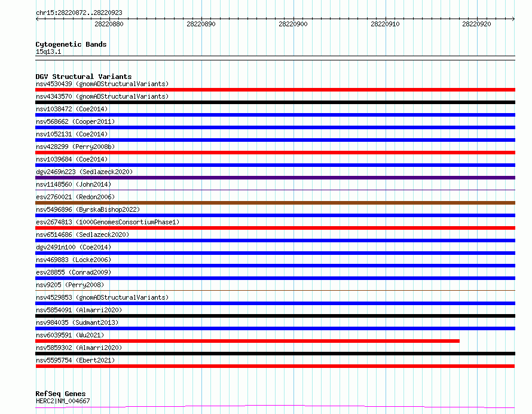532x414 pixels.
Task: Open variant nsv9205 (Perry2008)
Action: pyautogui.click(x=70, y=285)
